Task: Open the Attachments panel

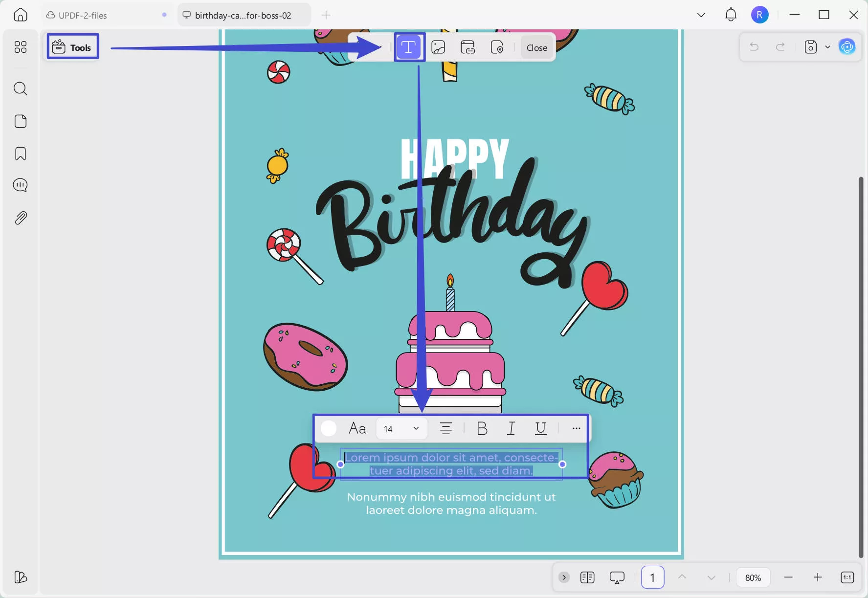Action: 20,218
